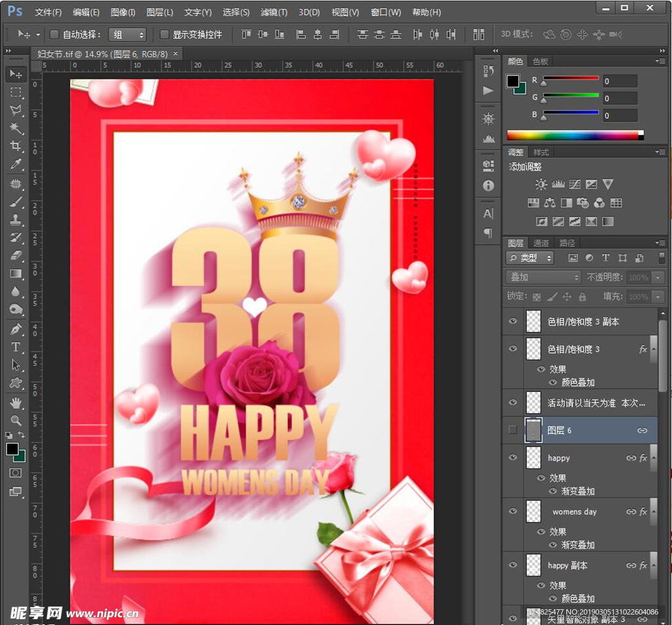Select the Zoom tool
This screenshot has height=625, width=672.
(x=16, y=420)
